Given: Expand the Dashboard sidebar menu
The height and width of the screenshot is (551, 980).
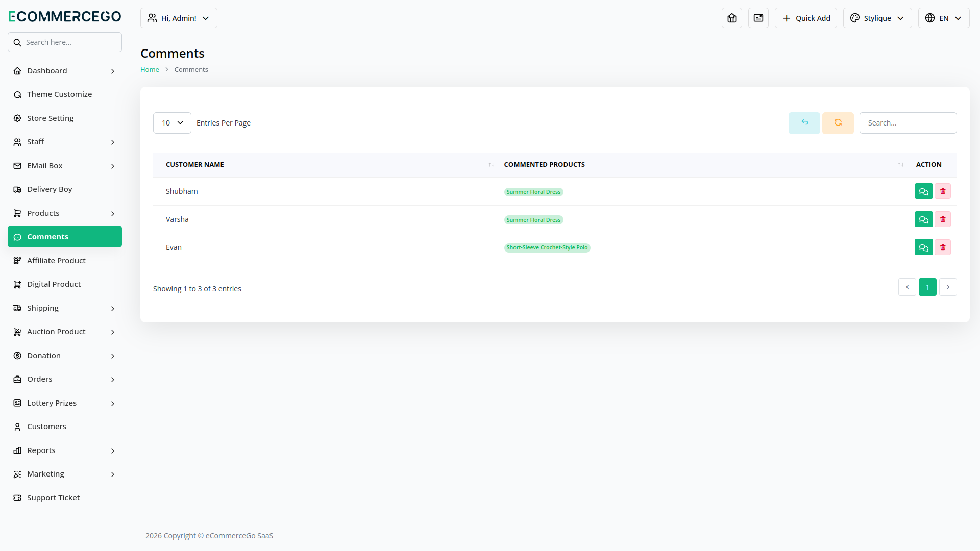Looking at the screenshot, I should click(65, 71).
